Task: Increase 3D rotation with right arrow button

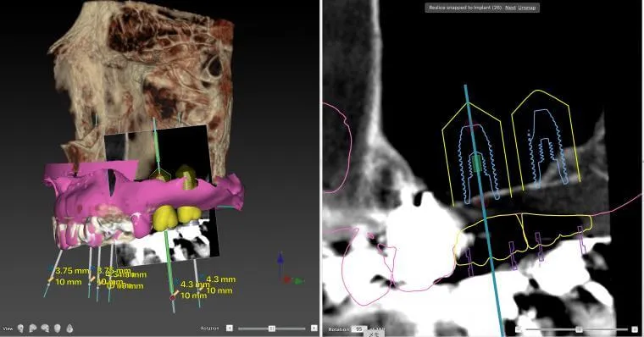Action: [x=314, y=328]
